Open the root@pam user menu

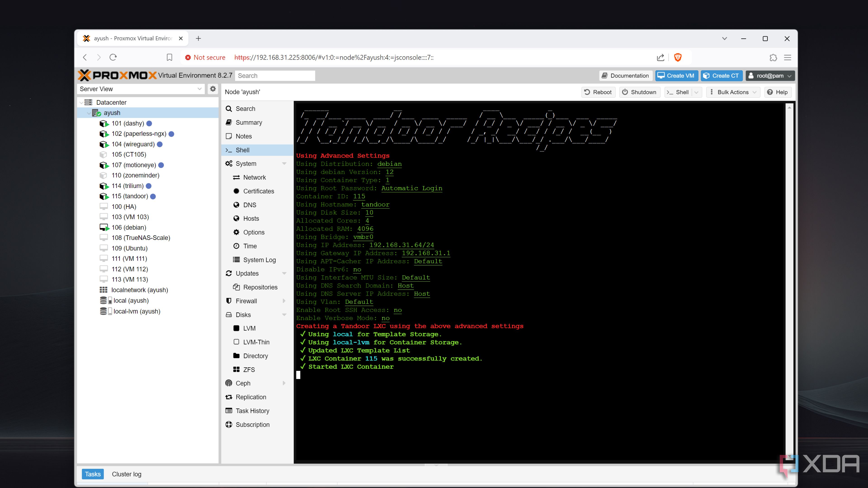click(770, 76)
